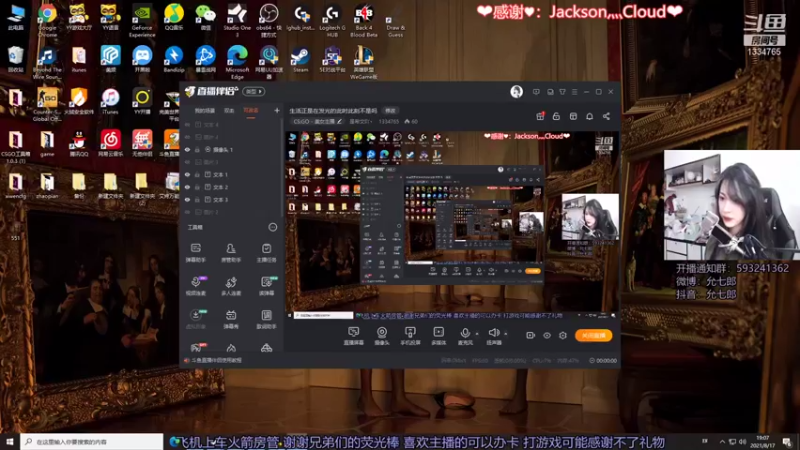This screenshot has width=800, height=450.
Task: Lock the 文本 1 source
Action: 197,174
